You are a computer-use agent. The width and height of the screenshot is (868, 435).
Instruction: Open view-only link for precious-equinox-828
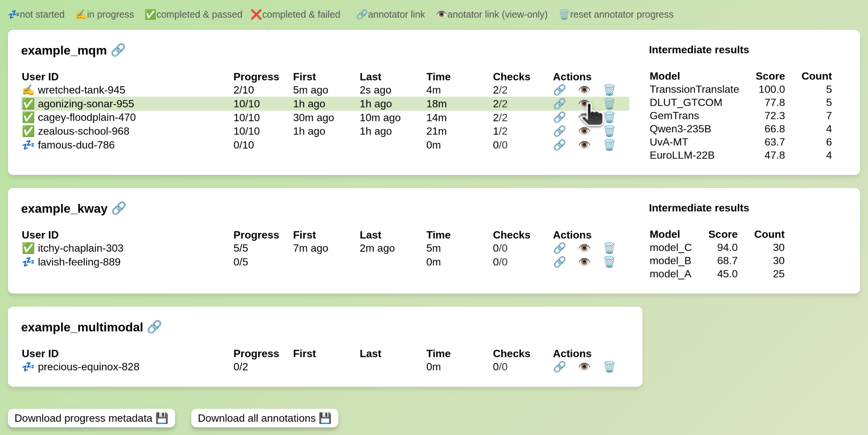(584, 367)
